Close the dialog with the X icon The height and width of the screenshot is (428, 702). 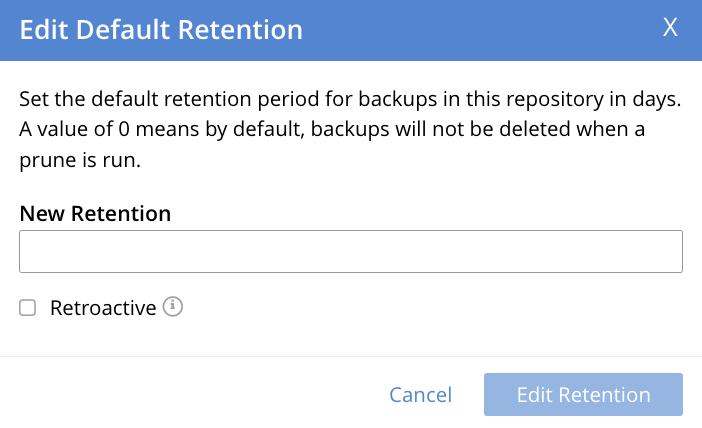[671, 28]
